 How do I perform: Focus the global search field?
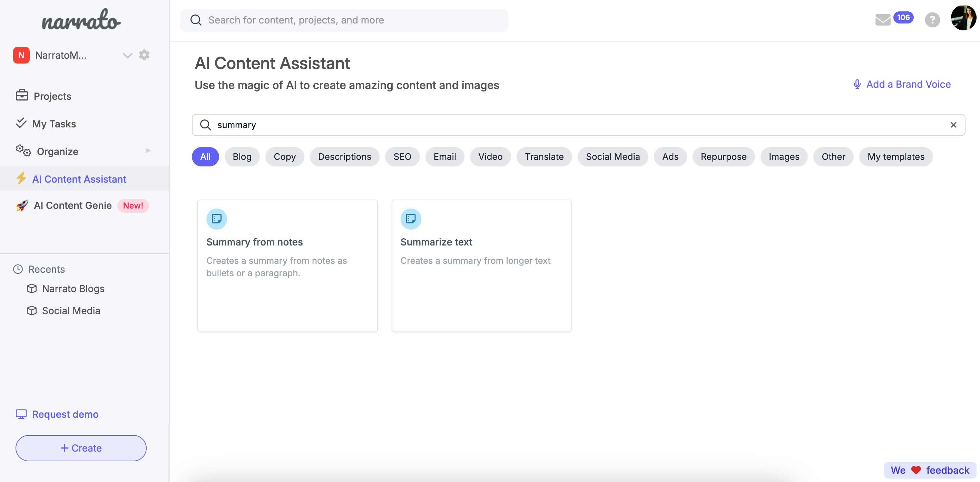tap(344, 20)
